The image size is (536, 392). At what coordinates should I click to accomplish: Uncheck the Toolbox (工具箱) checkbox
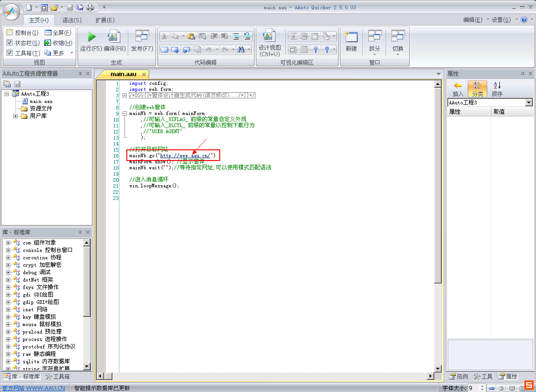pyautogui.click(x=10, y=53)
